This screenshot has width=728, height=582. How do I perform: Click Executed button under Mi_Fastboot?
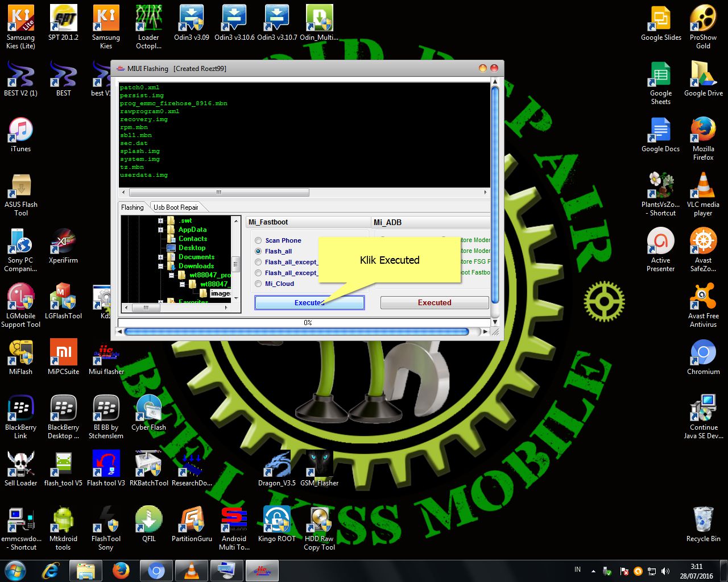click(309, 303)
